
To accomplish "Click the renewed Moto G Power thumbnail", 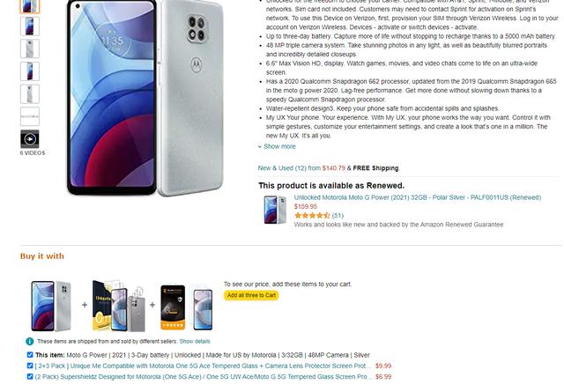I will click(275, 210).
